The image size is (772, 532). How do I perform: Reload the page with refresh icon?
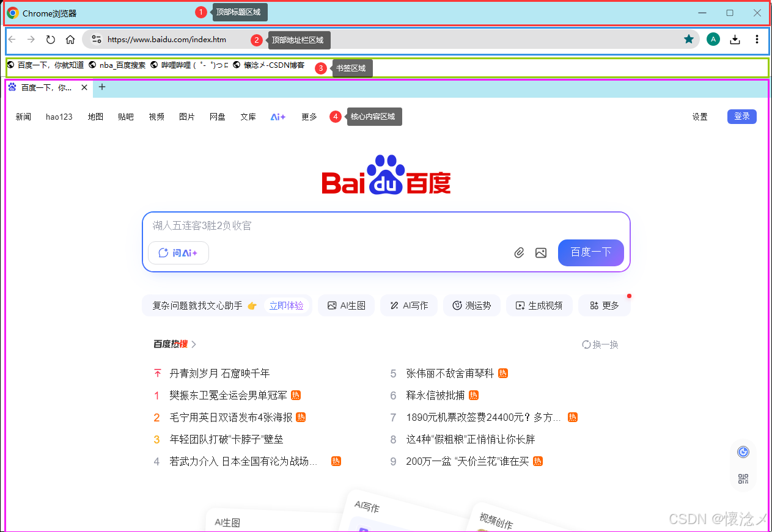[x=51, y=40]
